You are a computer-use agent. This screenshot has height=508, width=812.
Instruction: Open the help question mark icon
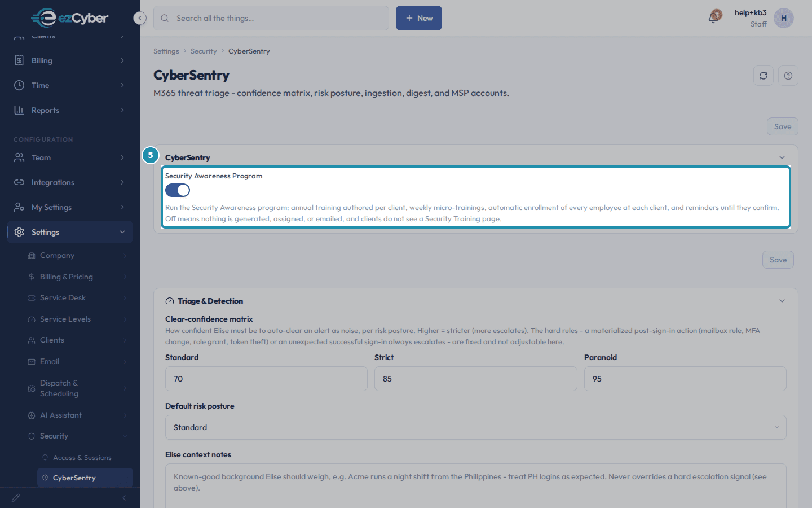coord(788,76)
